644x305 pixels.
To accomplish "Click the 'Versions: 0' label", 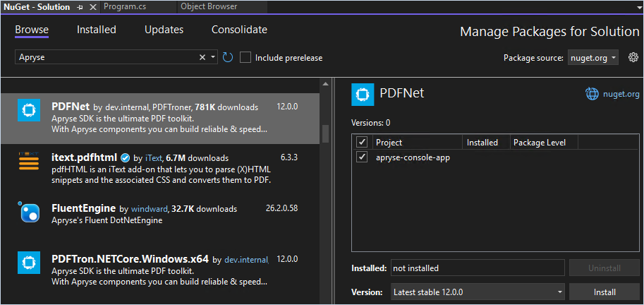I will (371, 122).
